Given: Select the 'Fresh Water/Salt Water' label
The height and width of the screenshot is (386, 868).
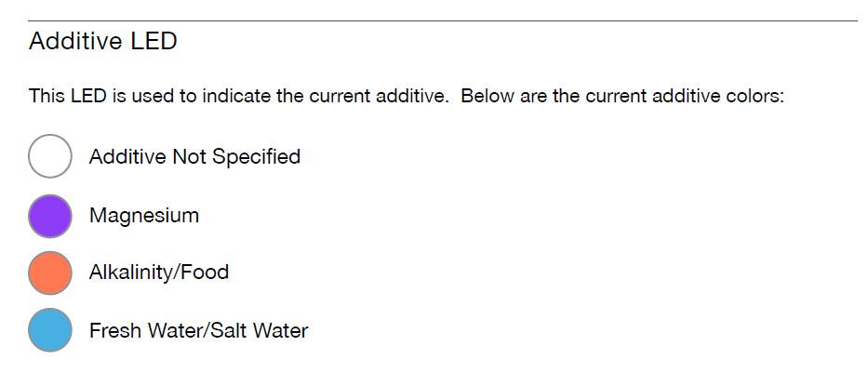Looking at the screenshot, I should (199, 330).
